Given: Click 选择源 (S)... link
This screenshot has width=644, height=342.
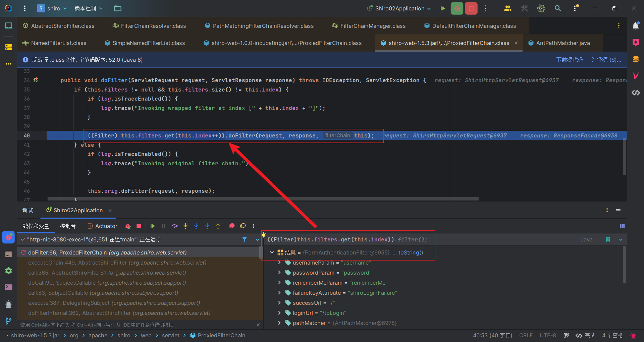Looking at the screenshot, I should (x=606, y=60).
